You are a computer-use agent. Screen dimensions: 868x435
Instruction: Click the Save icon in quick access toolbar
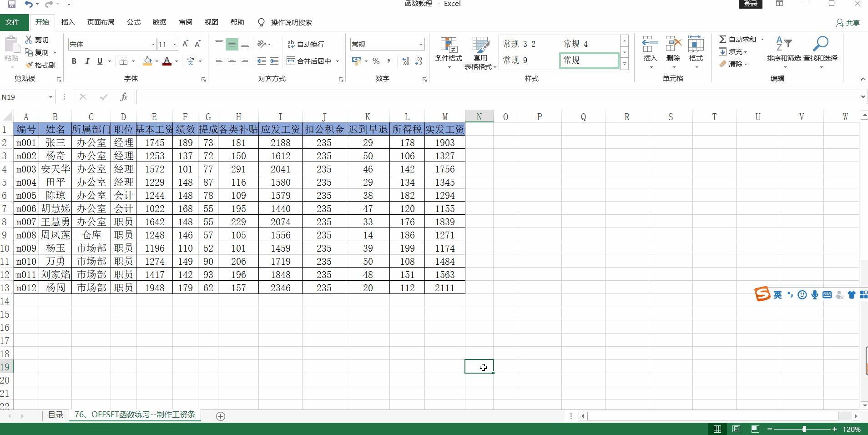[x=12, y=4]
